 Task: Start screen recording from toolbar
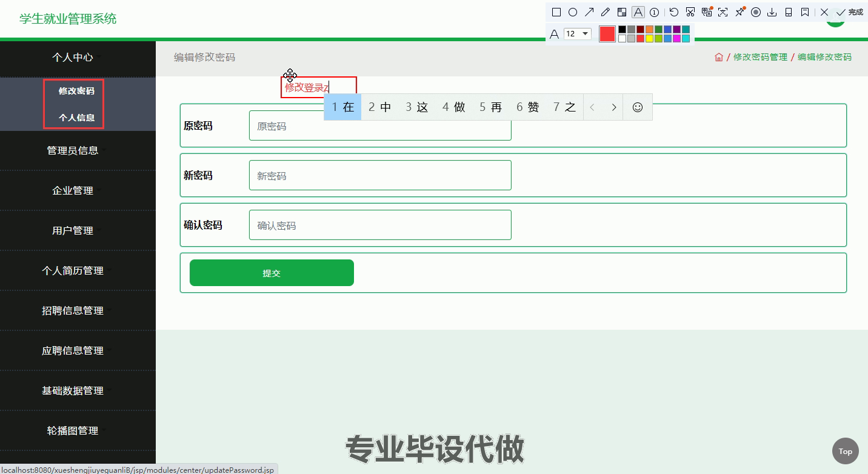(x=756, y=12)
